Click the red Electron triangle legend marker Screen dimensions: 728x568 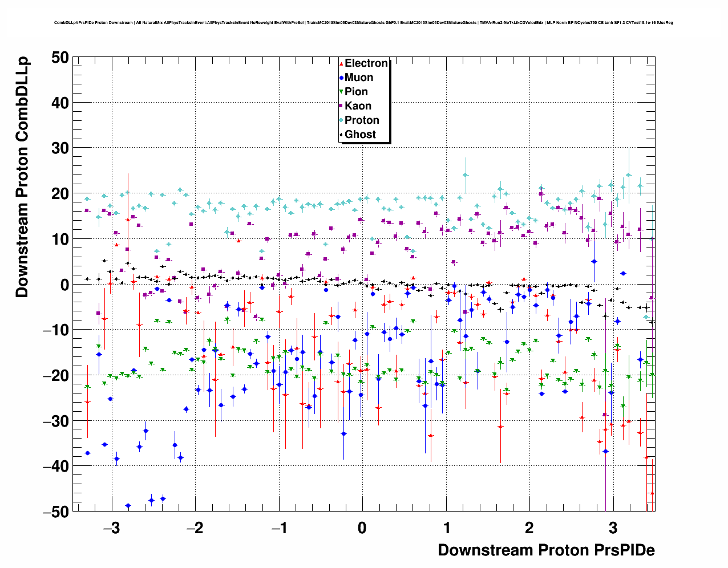tap(341, 64)
